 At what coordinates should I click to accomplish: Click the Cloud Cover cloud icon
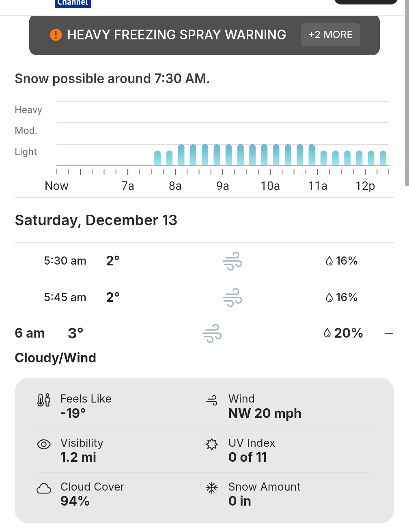tap(44, 489)
